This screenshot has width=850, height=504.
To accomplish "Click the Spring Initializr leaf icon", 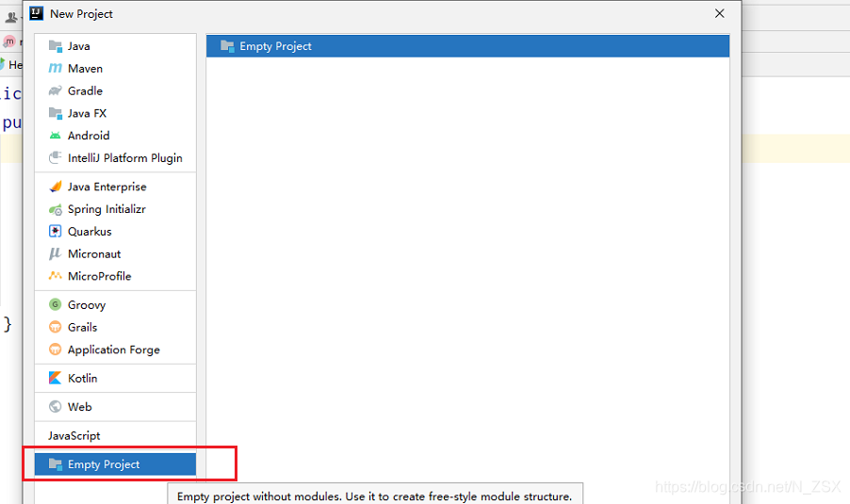I will 56,209.
